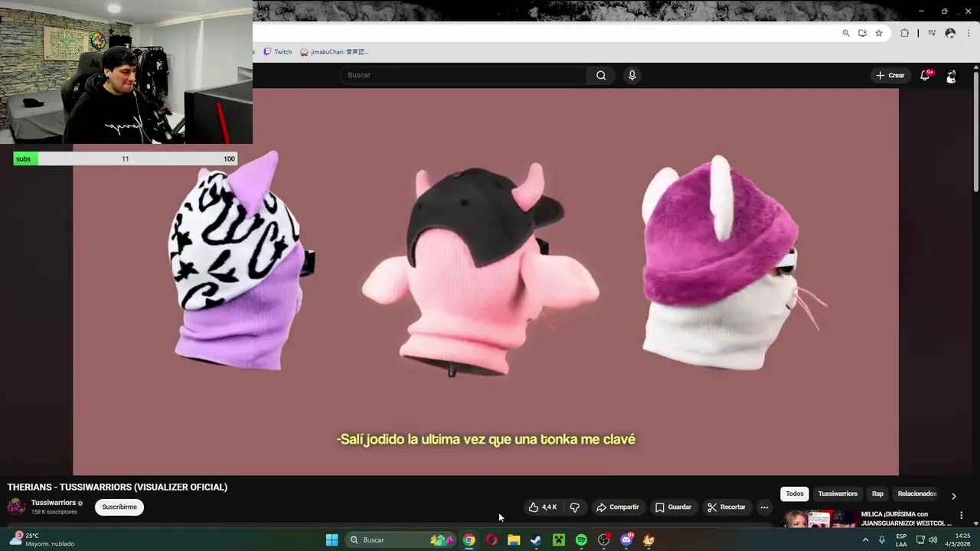Open Chrome zoom magnifier icon in address bar

pos(846,33)
